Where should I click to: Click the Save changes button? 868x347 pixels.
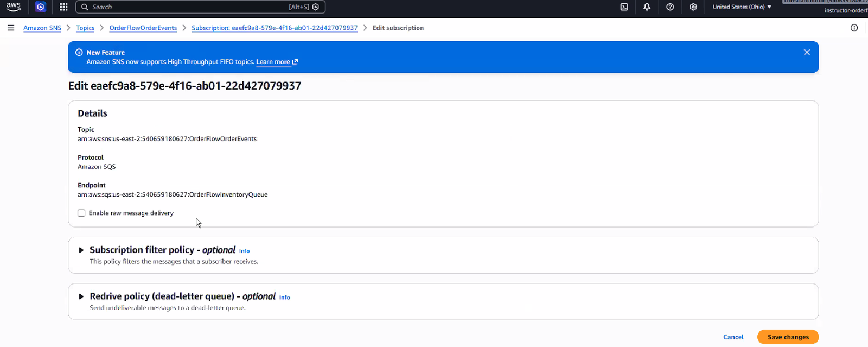788,337
